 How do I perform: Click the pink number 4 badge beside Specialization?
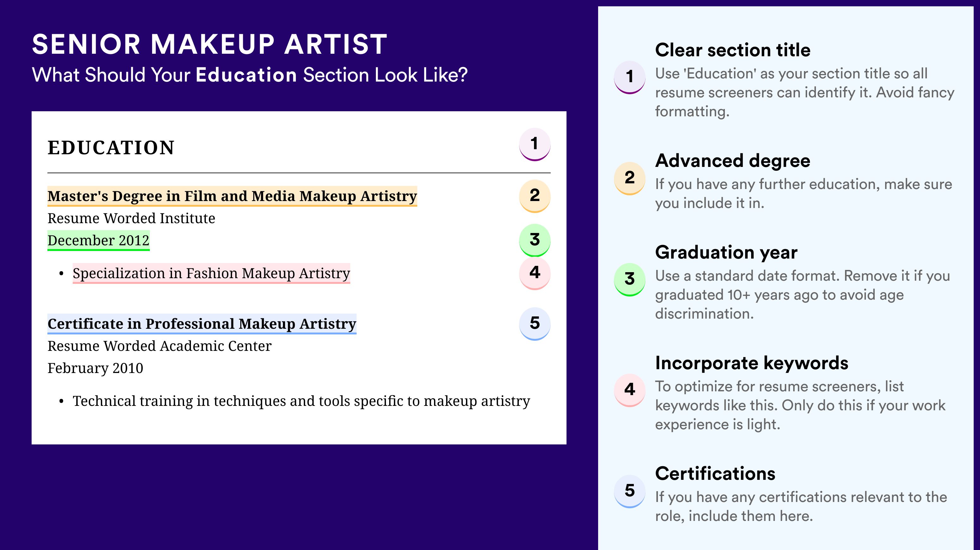[535, 273]
